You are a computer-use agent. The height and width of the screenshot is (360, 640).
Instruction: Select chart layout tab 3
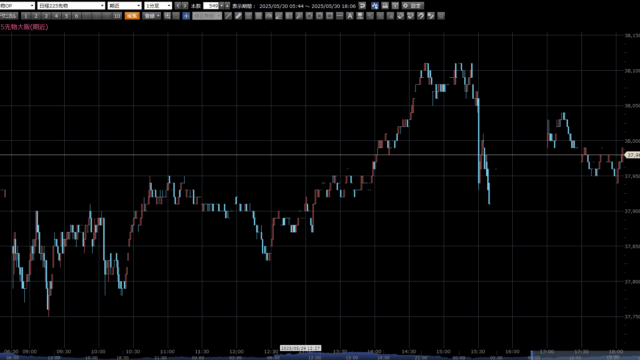46,16
